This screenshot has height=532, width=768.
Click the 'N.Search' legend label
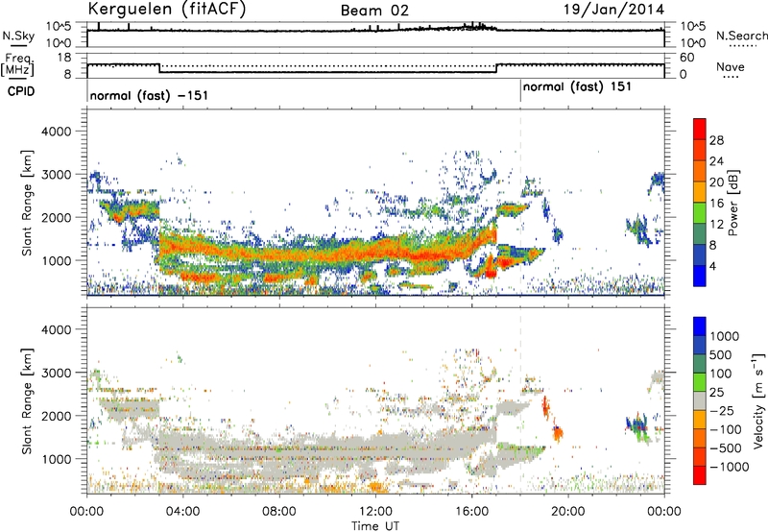coord(741,36)
